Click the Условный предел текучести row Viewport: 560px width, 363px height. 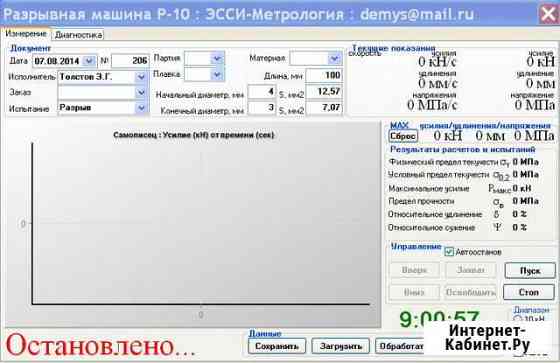point(464,175)
